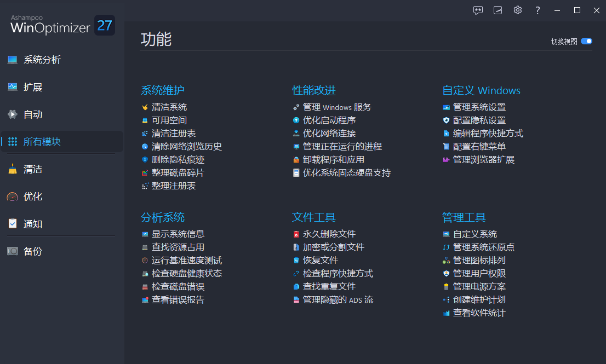Select the 永久删除文件 icon
606x364 pixels.
[295, 234]
